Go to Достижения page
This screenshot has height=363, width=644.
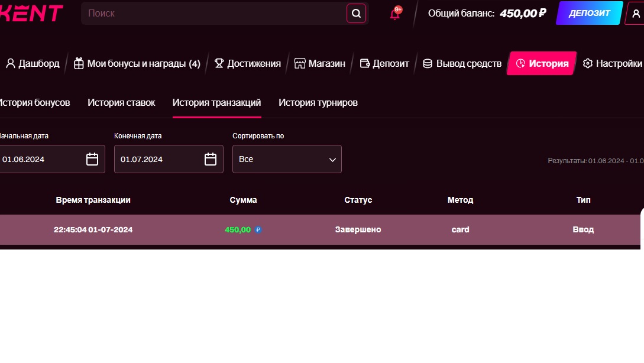point(247,63)
